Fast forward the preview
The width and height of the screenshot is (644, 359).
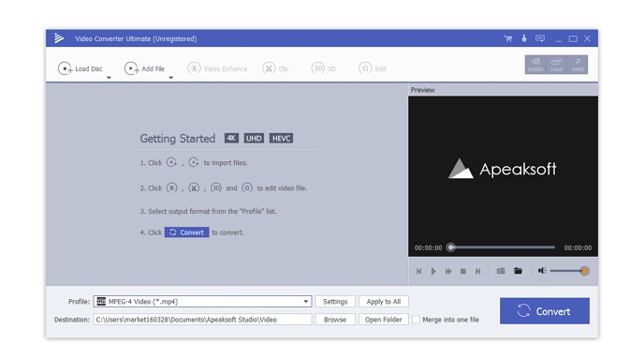click(x=448, y=272)
